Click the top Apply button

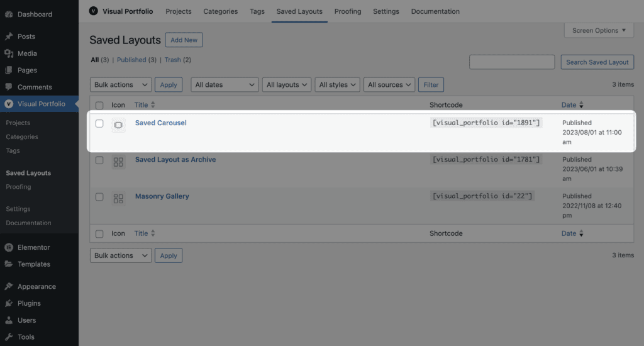169,85
